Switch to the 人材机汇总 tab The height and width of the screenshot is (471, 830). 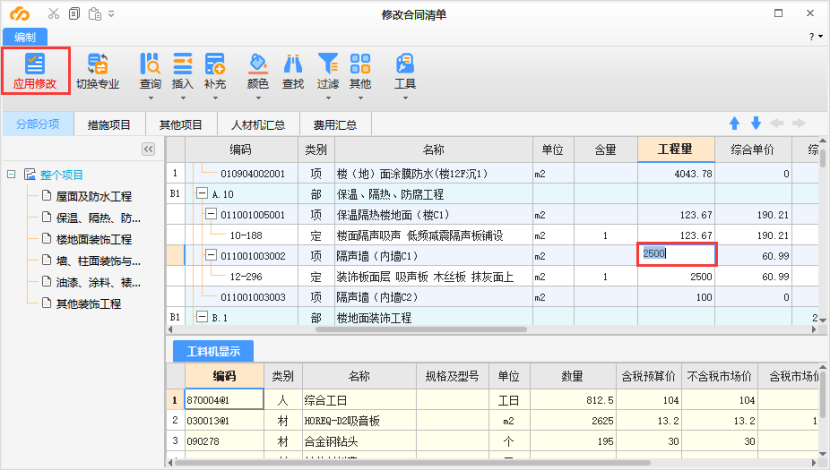tap(258, 125)
